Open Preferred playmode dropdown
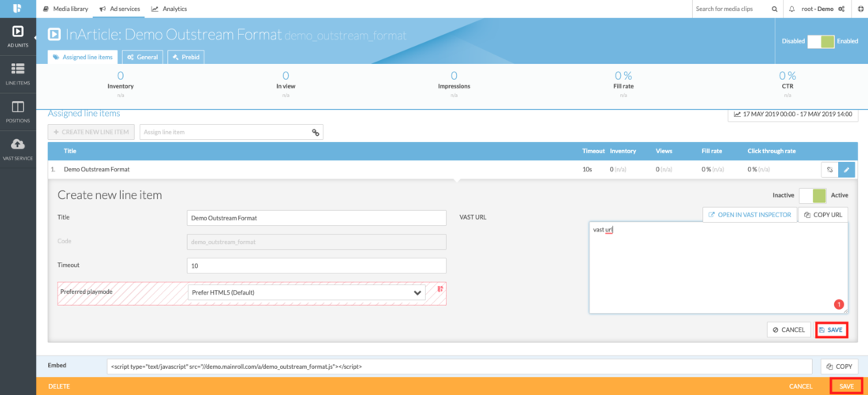Viewport: 868px width, 395px height. click(306, 292)
